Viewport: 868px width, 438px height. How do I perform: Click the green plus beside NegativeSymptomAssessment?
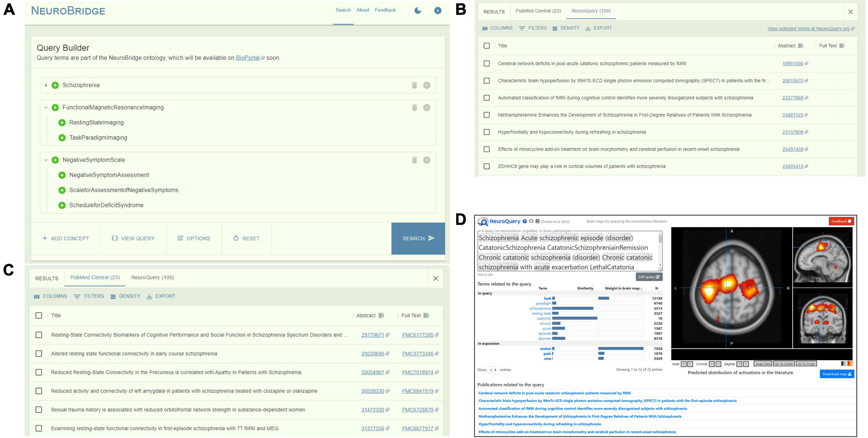62,175
